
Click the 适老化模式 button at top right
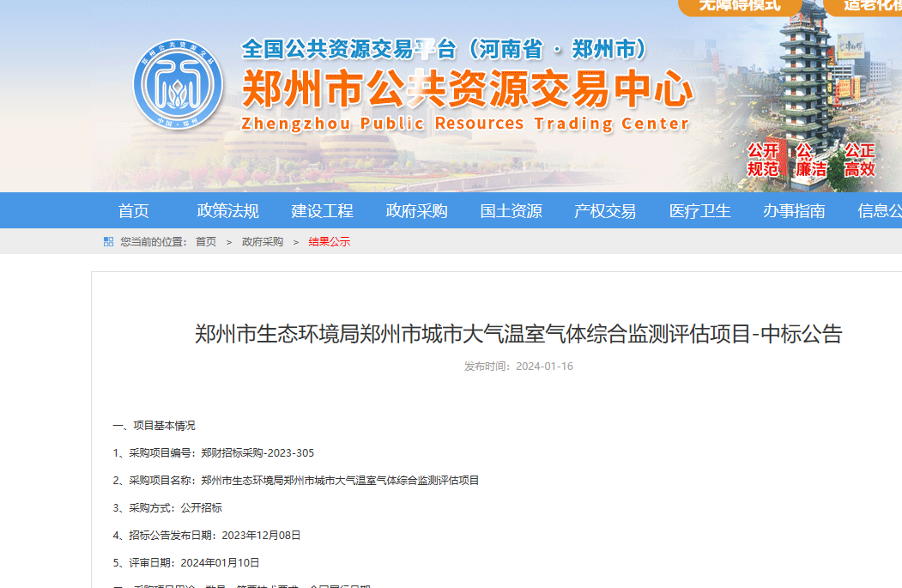[x=864, y=6]
